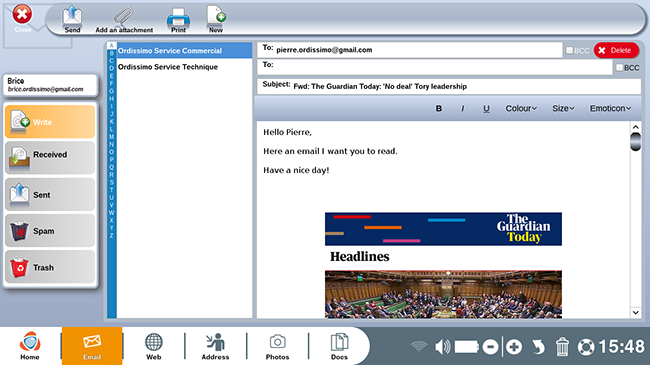Click the message scrollbar up arrow
Screen dimensions: 650x365
point(635,127)
